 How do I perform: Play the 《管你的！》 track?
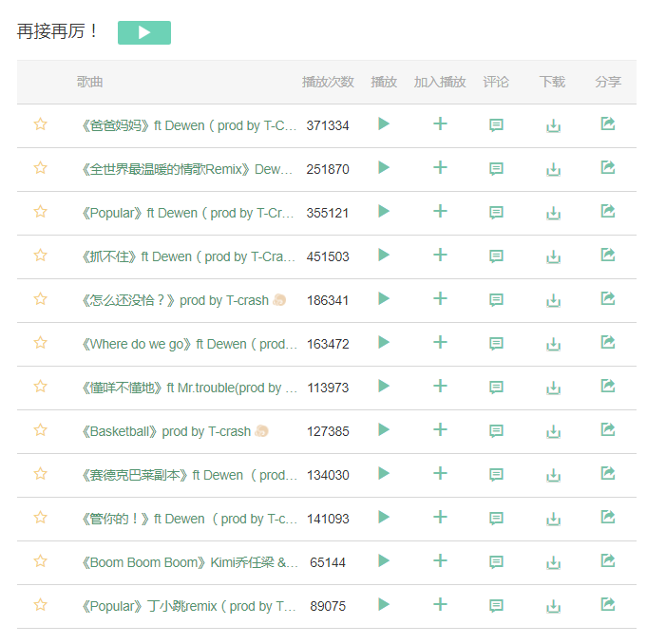pos(384,518)
